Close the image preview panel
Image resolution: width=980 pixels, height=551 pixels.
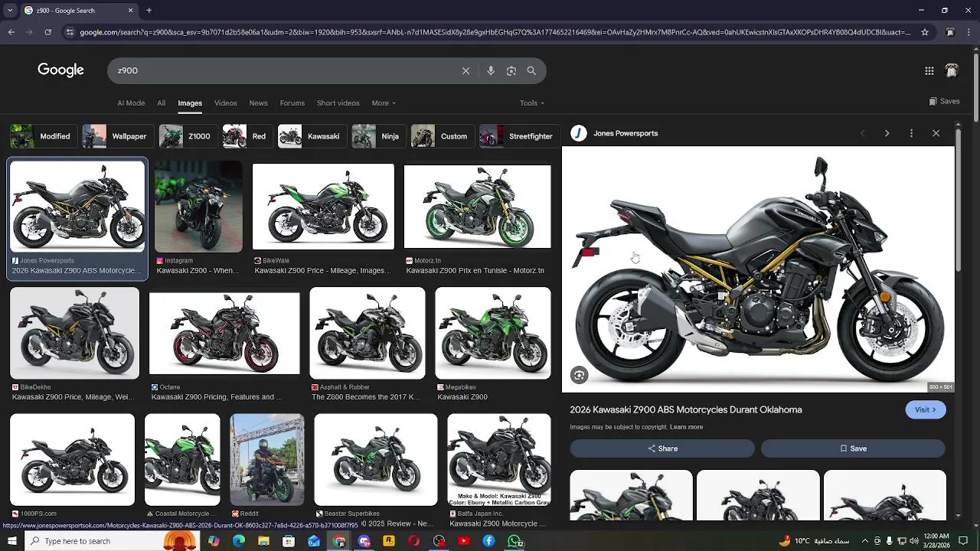936,133
